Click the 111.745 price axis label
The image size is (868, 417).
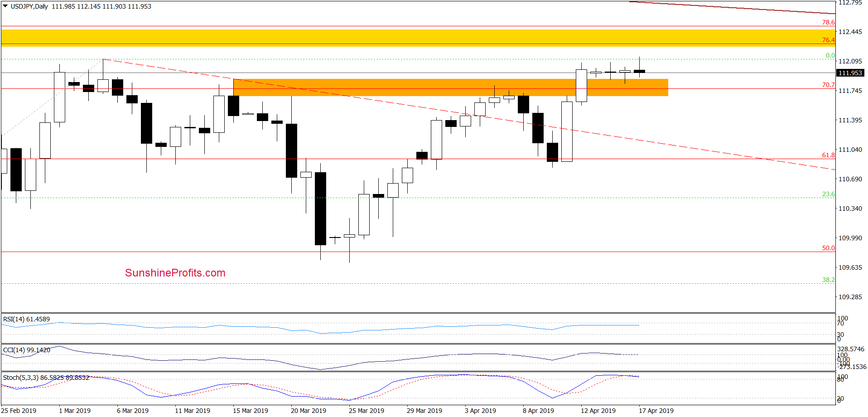(x=850, y=91)
